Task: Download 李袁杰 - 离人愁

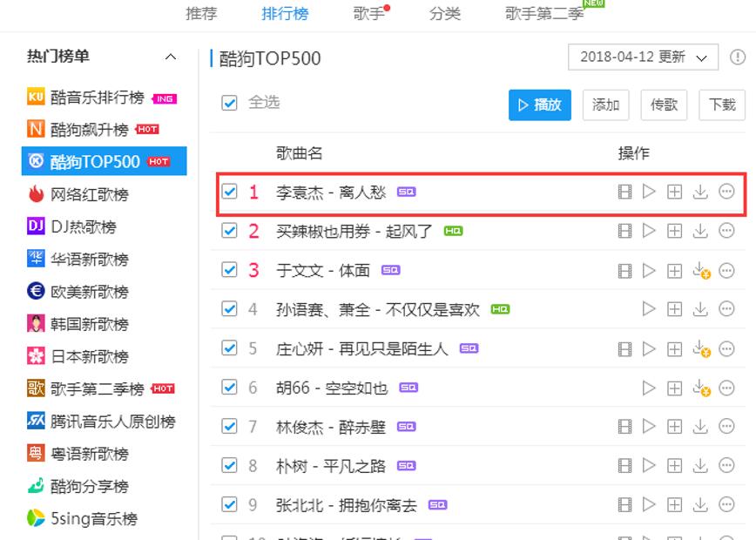Action: tap(700, 192)
